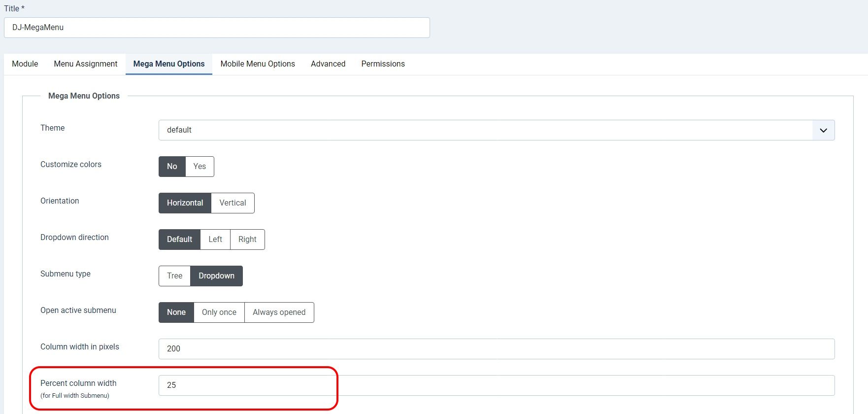The image size is (868, 414).
Task: Go to the Mobile Menu Options tab
Action: tap(258, 64)
